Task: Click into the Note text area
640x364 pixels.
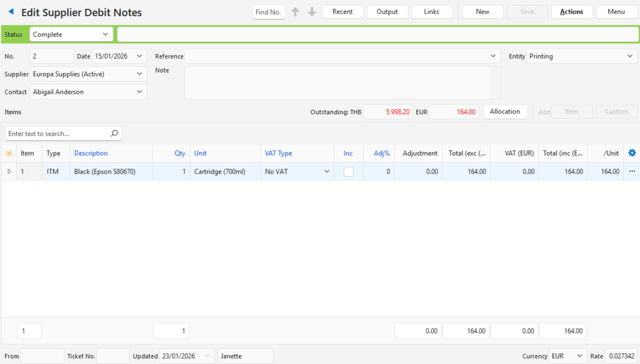Action: coord(342,82)
